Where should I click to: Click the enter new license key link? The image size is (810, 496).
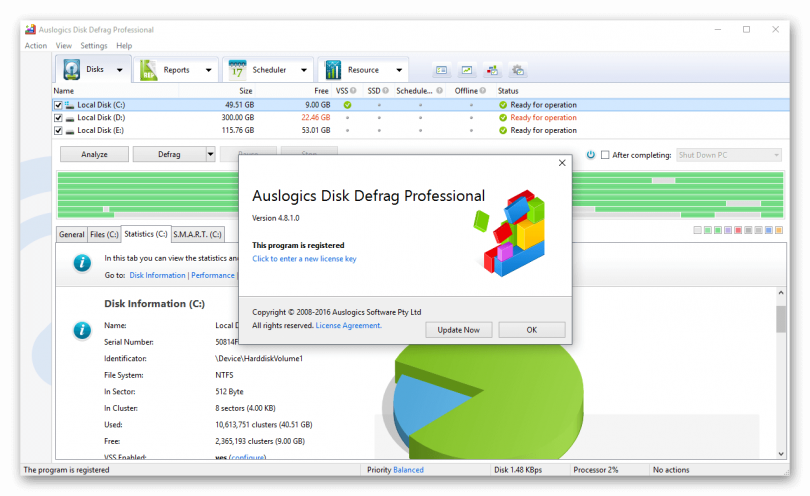(304, 259)
